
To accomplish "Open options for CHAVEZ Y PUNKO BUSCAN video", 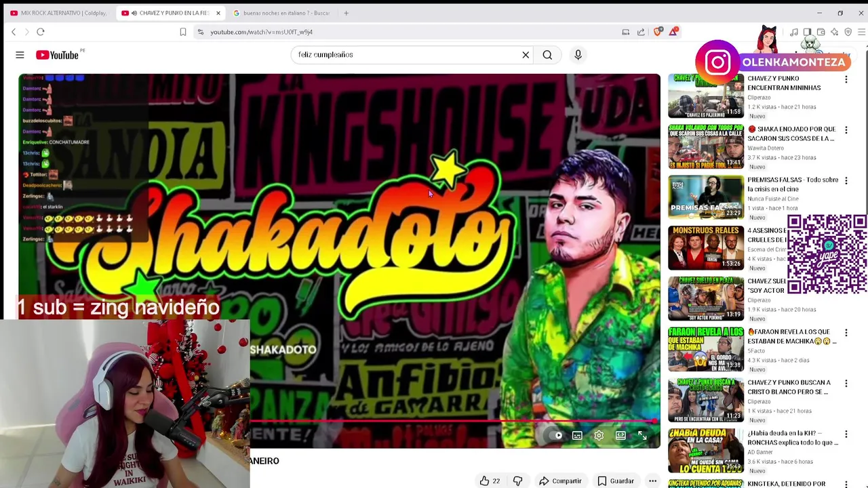I will point(846,384).
